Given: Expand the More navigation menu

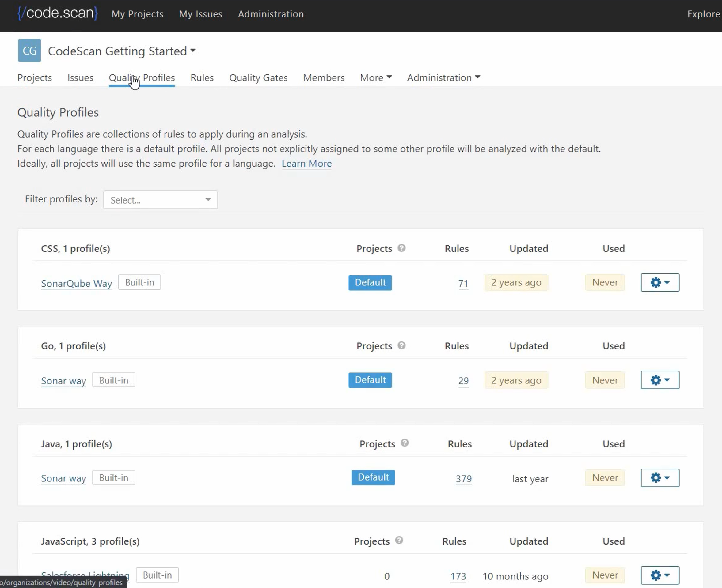Looking at the screenshot, I should (x=376, y=77).
